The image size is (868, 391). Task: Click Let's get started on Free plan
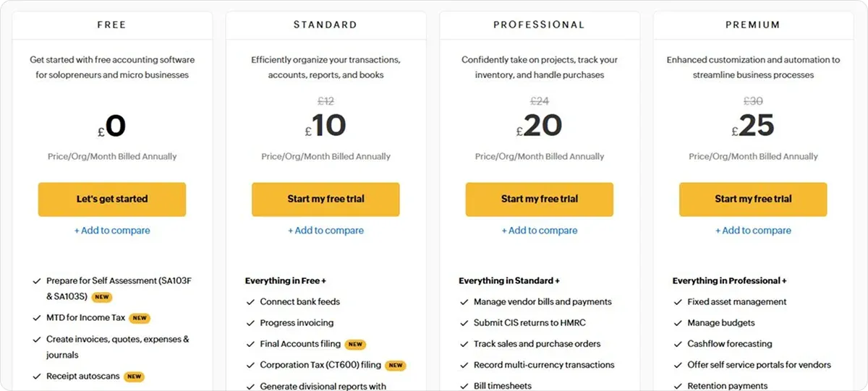[x=112, y=199]
